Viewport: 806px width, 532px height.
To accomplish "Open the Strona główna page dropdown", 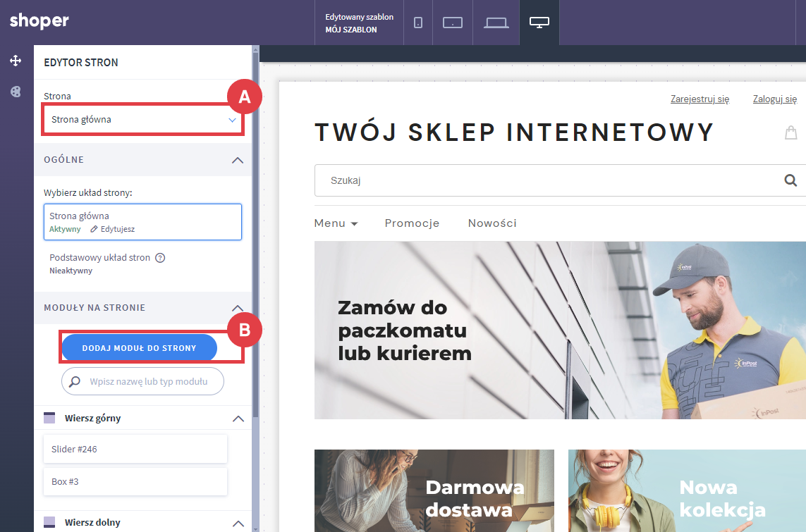I will click(143, 120).
